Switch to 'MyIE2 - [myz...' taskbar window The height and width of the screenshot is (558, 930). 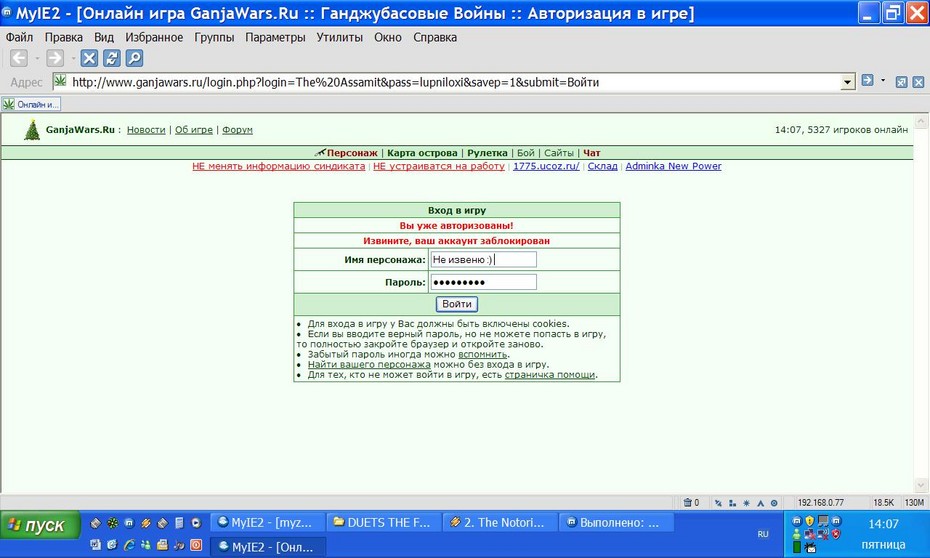(267, 522)
